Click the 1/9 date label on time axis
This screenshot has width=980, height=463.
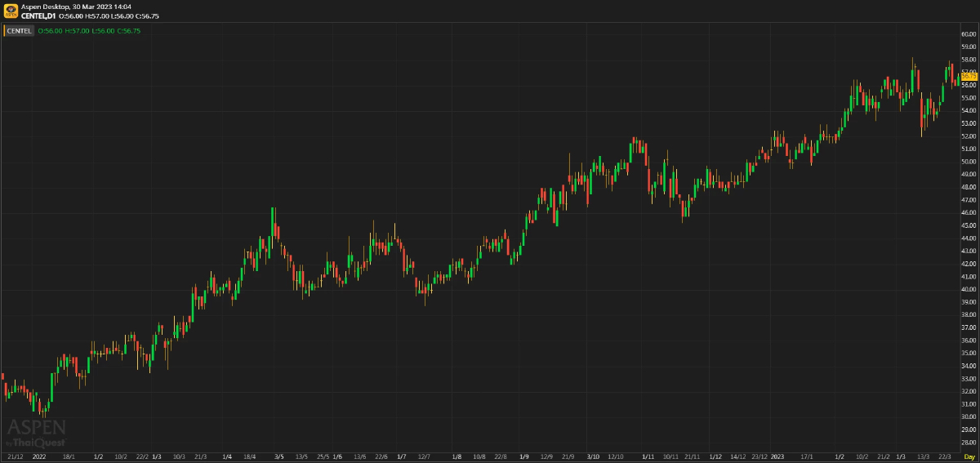[523, 456]
